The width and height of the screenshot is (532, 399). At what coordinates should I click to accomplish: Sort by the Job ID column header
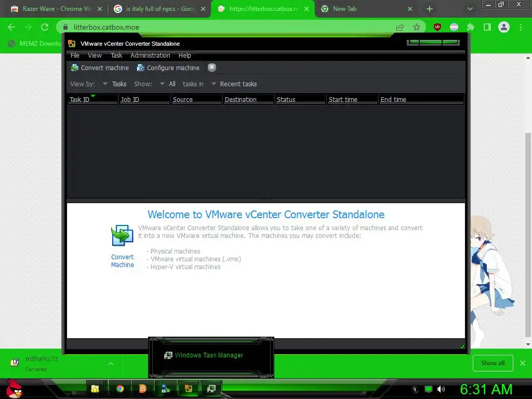pyautogui.click(x=144, y=99)
